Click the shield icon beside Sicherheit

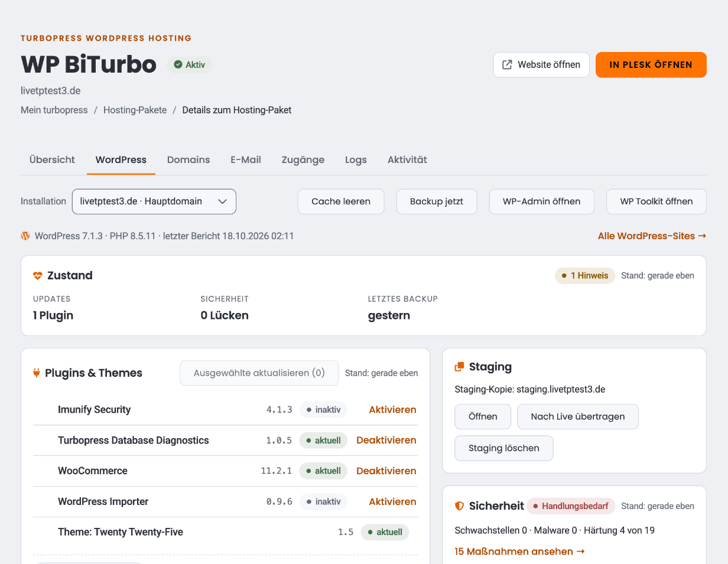click(459, 506)
